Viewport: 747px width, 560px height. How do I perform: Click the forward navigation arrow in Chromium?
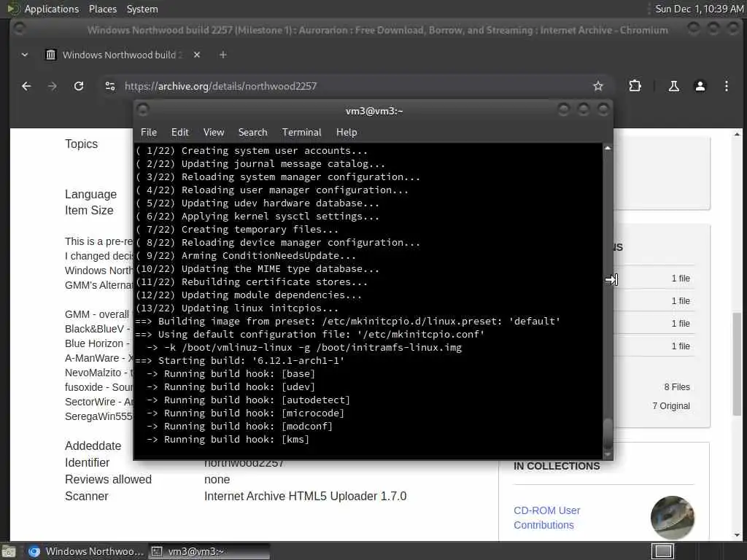(53, 86)
